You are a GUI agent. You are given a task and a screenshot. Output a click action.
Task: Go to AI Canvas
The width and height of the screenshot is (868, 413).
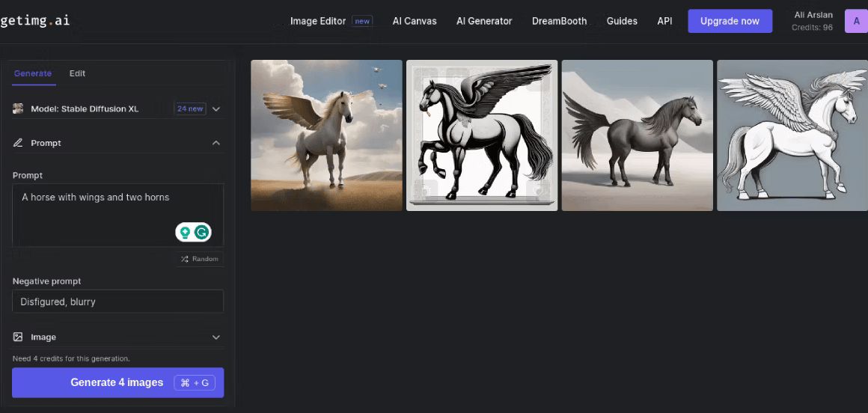[x=415, y=21]
